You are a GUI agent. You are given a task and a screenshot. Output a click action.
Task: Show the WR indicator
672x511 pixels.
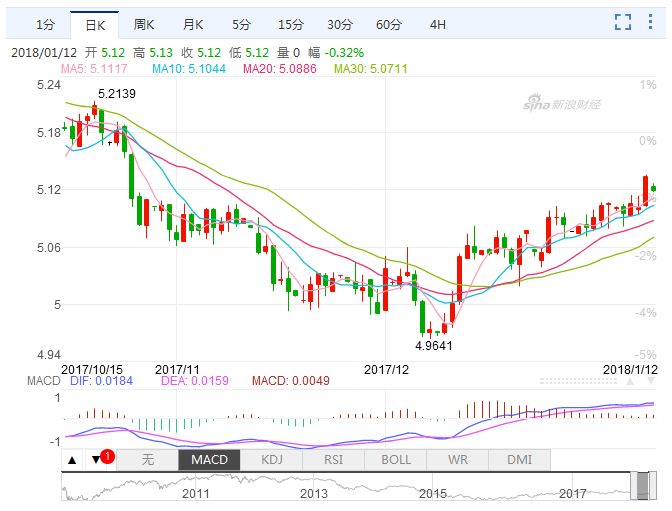coord(457,460)
